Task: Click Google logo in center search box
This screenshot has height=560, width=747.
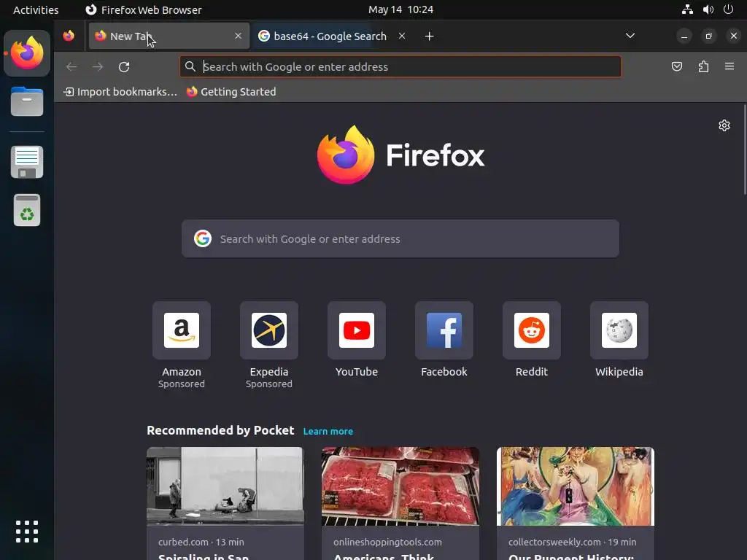Action: 203,238
